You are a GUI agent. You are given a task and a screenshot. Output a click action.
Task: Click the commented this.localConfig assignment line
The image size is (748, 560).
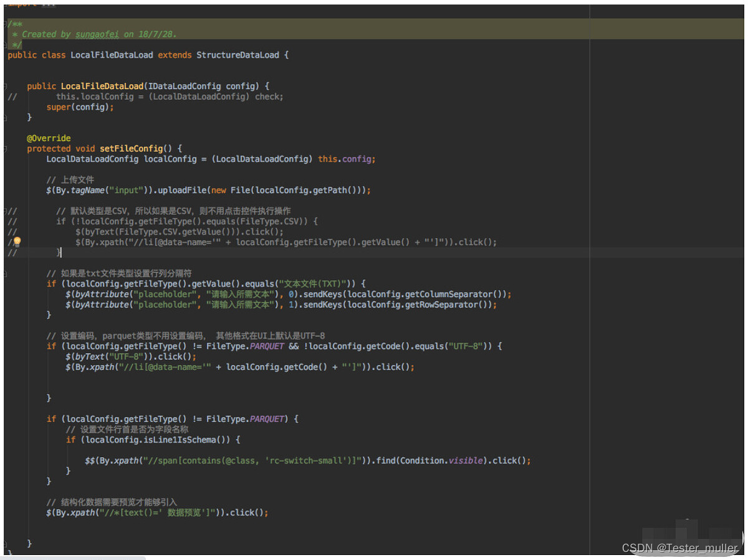[x=170, y=97]
